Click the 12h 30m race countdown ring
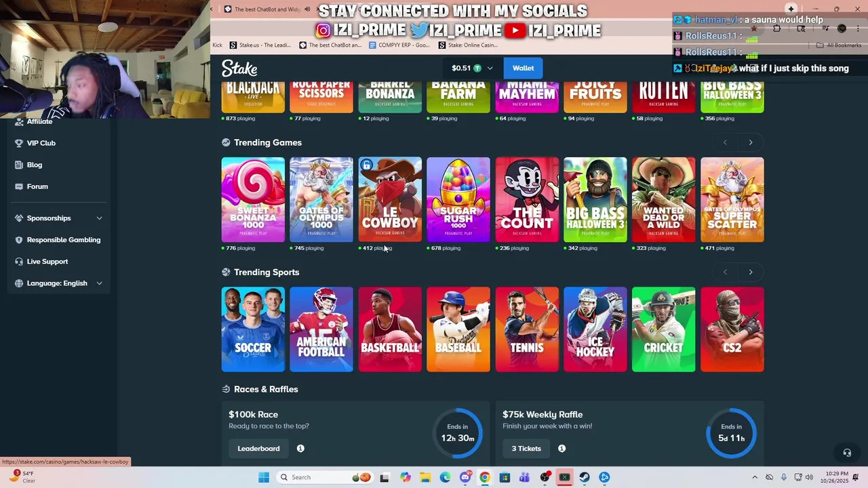This screenshot has height=488, width=868. [x=458, y=433]
